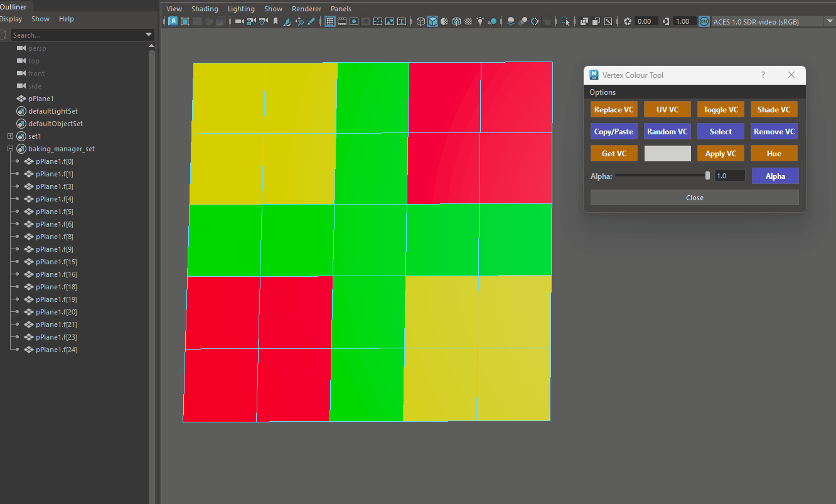Select defaultLightSet in the Outliner
Image resolution: width=836 pixels, height=504 pixels.
[x=53, y=111]
